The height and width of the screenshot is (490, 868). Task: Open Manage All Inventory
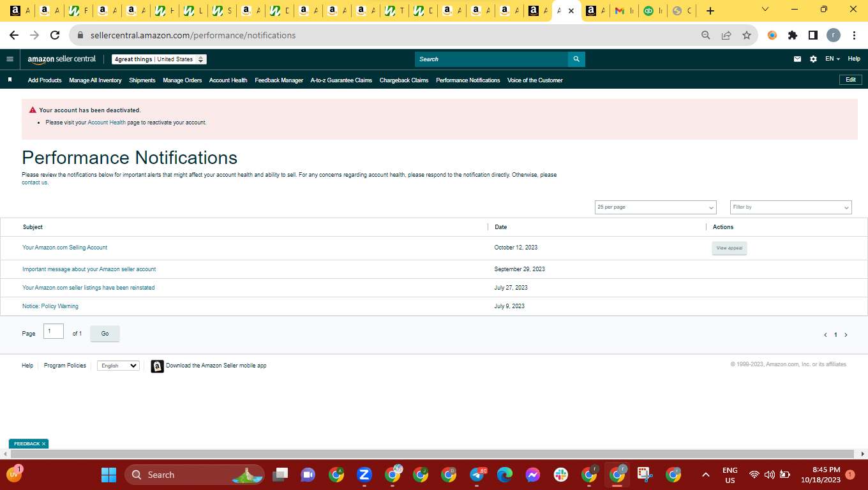pos(95,80)
